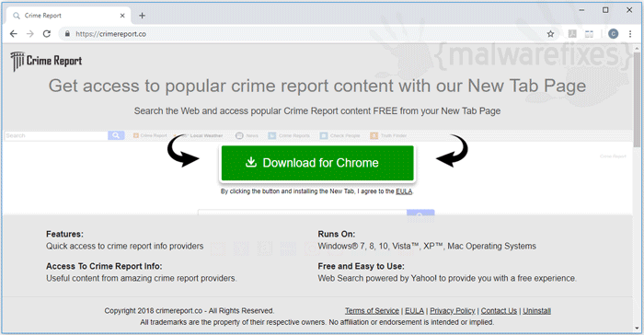Image resolution: width=644 pixels, height=335 pixels.
Task: Click the Truth Finder preview shortcut
Action: point(388,135)
